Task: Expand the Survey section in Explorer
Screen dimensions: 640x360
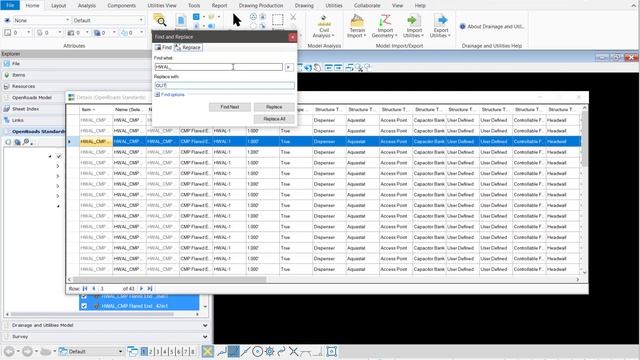Action: click(106, 337)
